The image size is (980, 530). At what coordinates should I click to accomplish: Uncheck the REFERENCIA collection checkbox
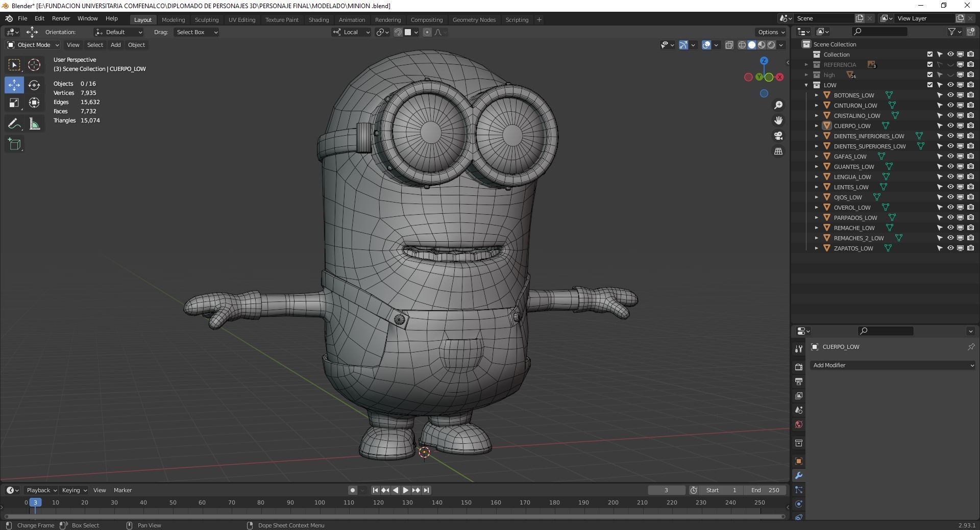pos(929,65)
